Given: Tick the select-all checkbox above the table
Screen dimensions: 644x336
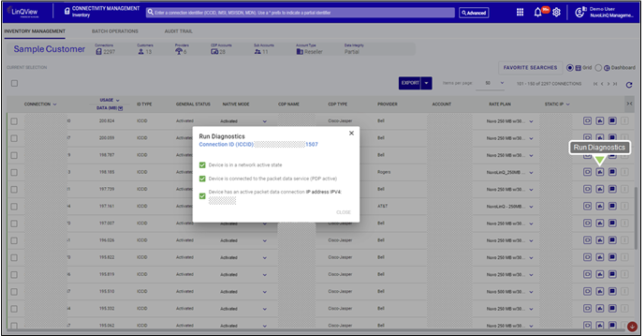Looking at the screenshot, I should click(15, 83).
